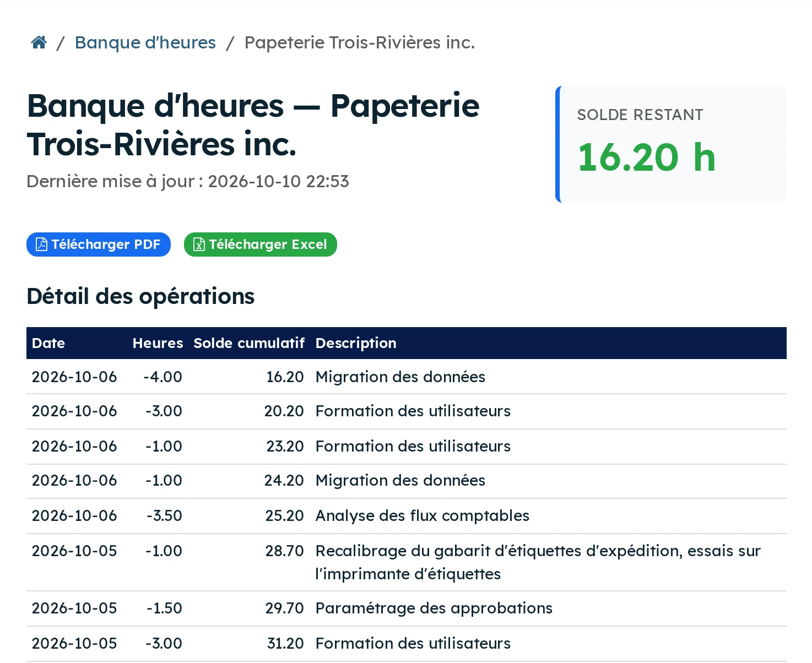Image resolution: width=812 pixels, height=663 pixels.
Task: Click Formation des utilisateurs in 31.20 row
Action: click(x=413, y=643)
